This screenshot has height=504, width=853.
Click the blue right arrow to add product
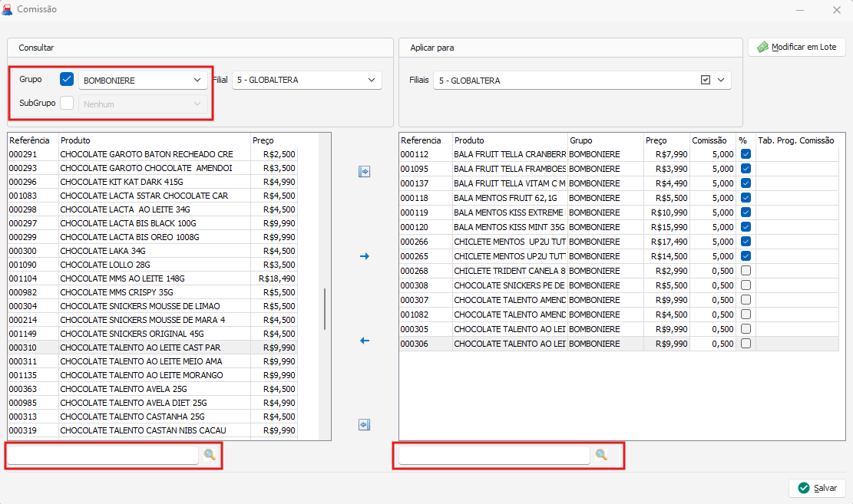pyautogui.click(x=365, y=256)
